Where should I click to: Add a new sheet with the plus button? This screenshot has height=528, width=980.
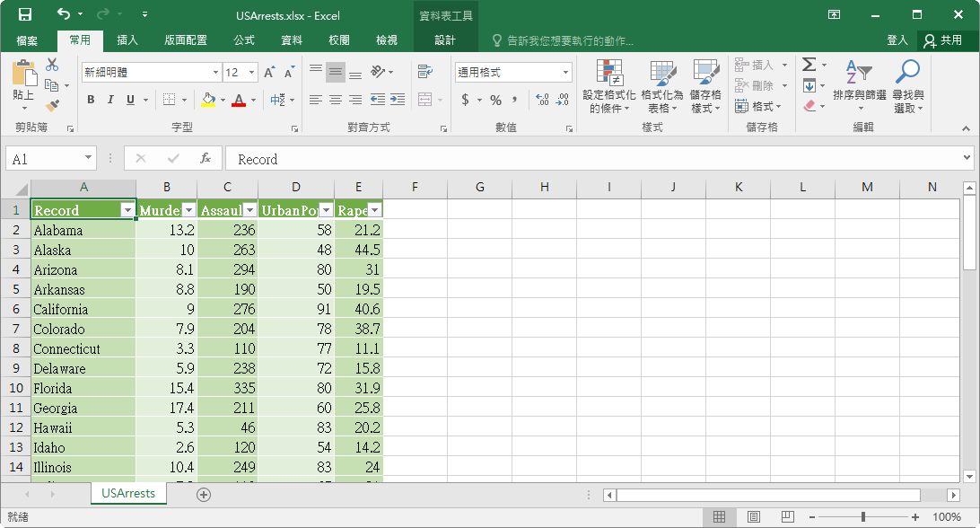[203, 494]
